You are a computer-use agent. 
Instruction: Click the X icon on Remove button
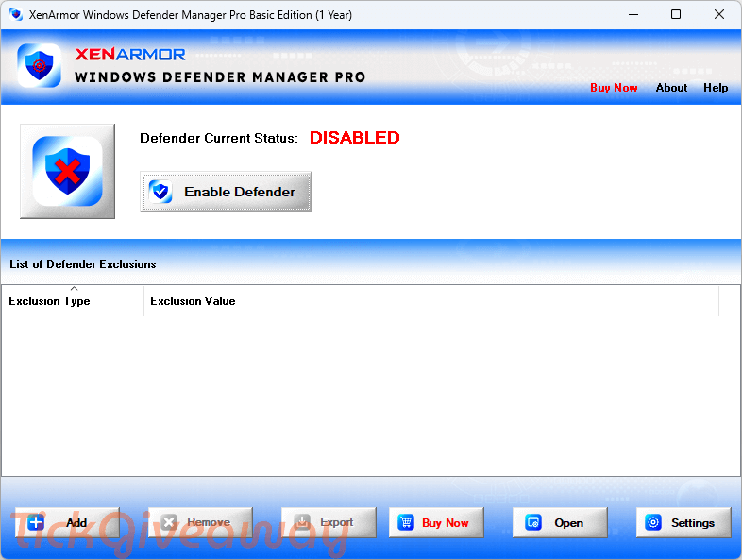[x=169, y=522]
